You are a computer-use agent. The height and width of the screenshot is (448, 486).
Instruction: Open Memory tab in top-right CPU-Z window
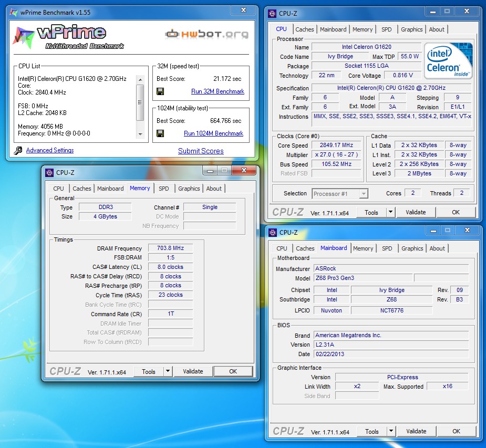point(363,29)
